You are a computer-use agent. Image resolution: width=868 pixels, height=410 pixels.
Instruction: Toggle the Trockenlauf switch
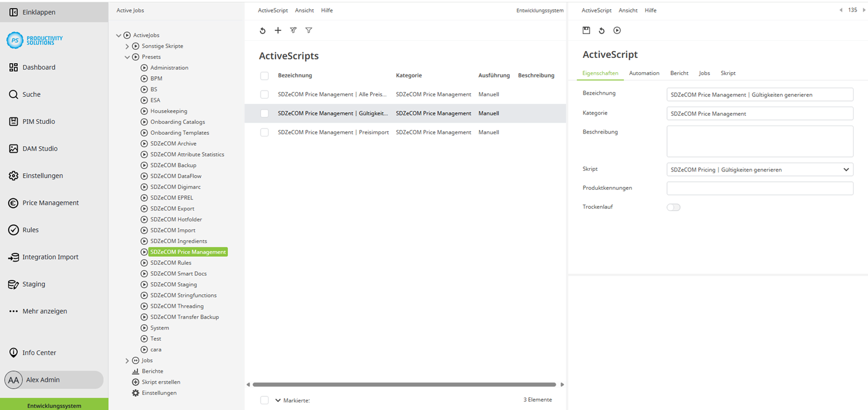(673, 206)
